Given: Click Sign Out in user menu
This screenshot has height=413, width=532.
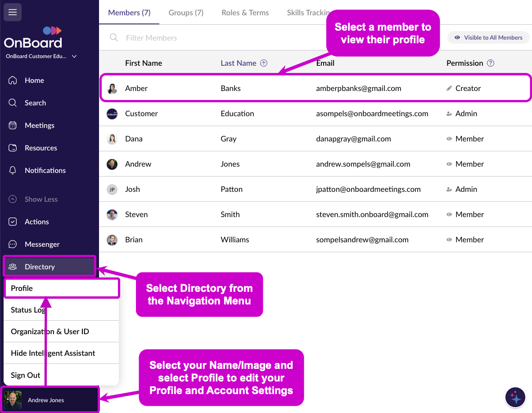Looking at the screenshot, I should pyautogui.click(x=26, y=375).
